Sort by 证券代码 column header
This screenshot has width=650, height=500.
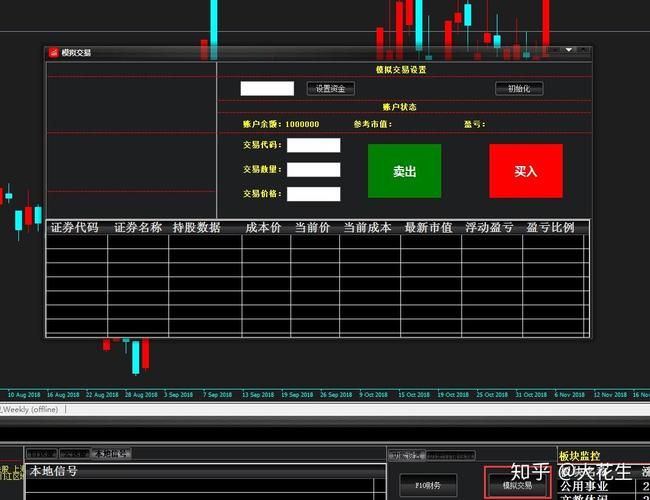75,228
